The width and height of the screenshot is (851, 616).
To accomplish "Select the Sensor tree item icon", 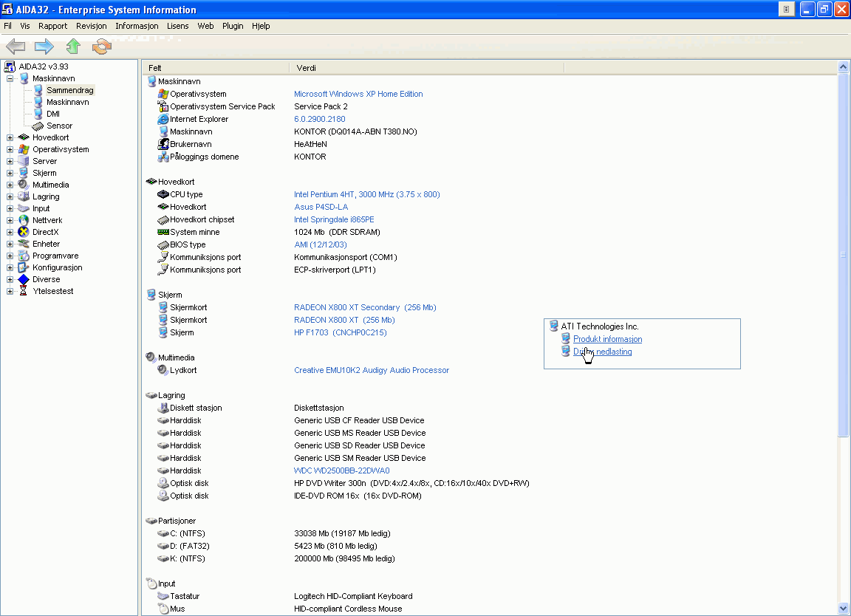I will pos(38,126).
